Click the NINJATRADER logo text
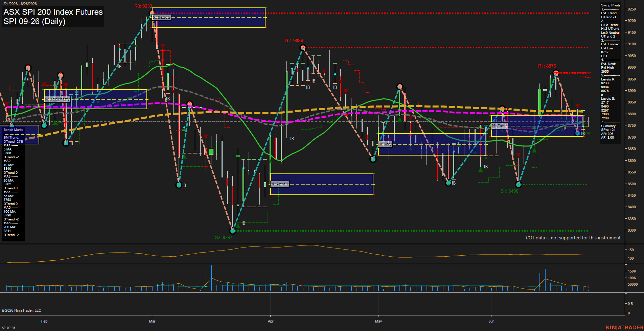Image resolution: width=644 pixels, height=331 pixels. point(624,328)
